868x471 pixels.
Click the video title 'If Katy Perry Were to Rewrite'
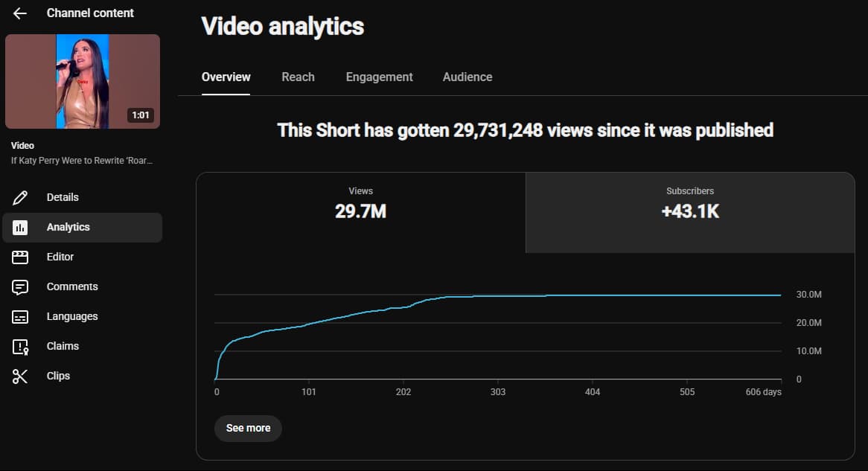click(x=81, y=161)
